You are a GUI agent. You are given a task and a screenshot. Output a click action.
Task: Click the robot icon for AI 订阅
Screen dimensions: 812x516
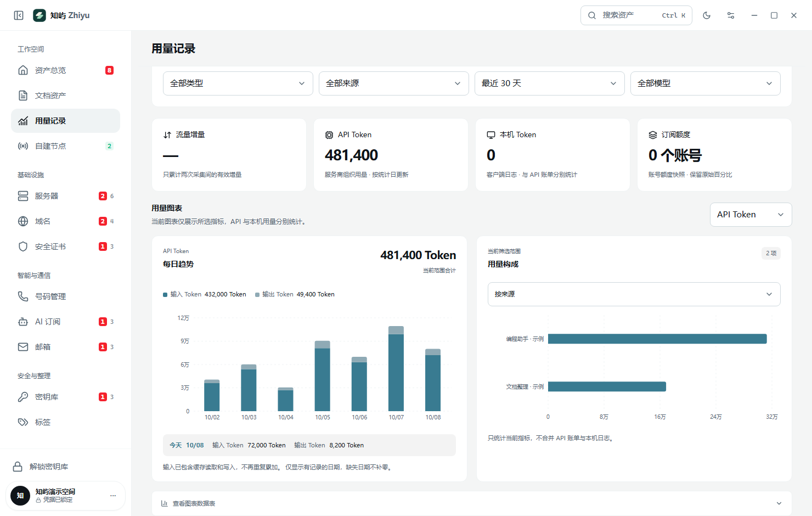(x=23, y=322)
